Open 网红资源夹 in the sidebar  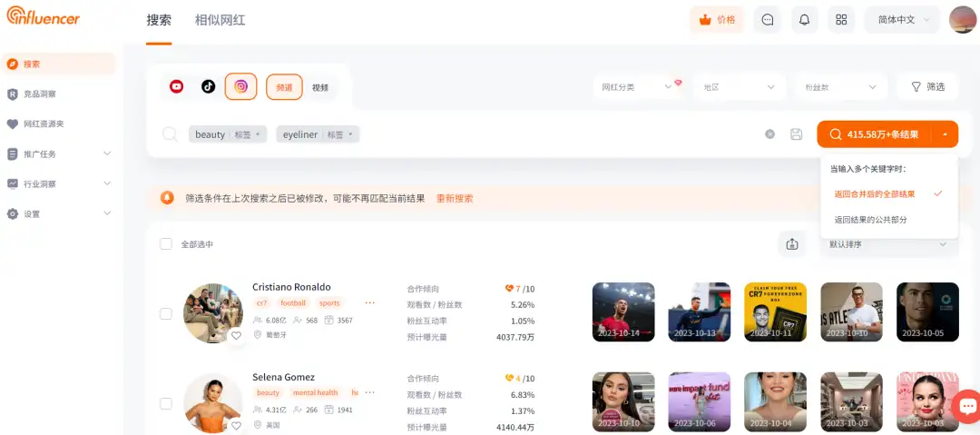pos(59,124)
